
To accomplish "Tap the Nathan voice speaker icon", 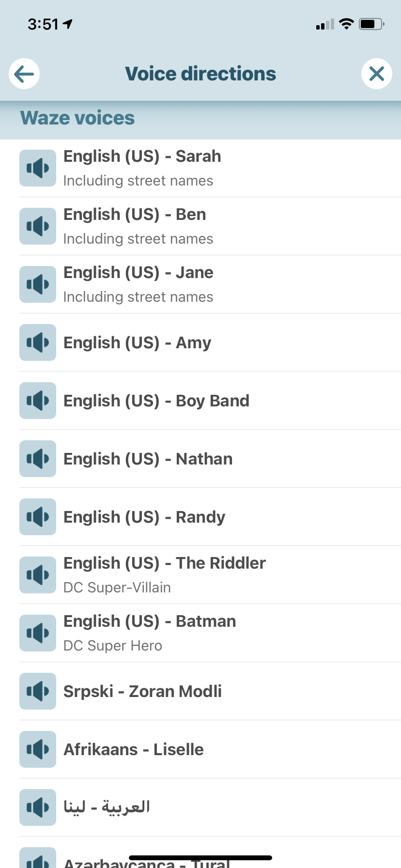I will 38,459.
